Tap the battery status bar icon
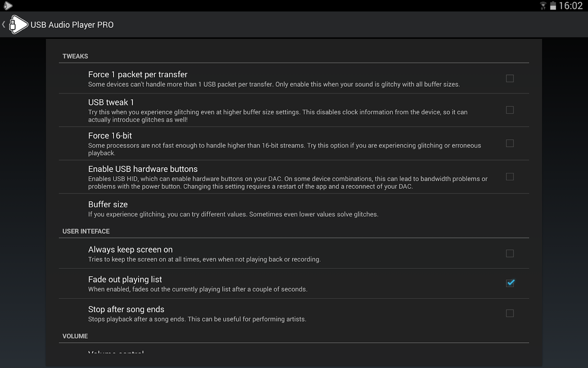 (x=553, y=6)
